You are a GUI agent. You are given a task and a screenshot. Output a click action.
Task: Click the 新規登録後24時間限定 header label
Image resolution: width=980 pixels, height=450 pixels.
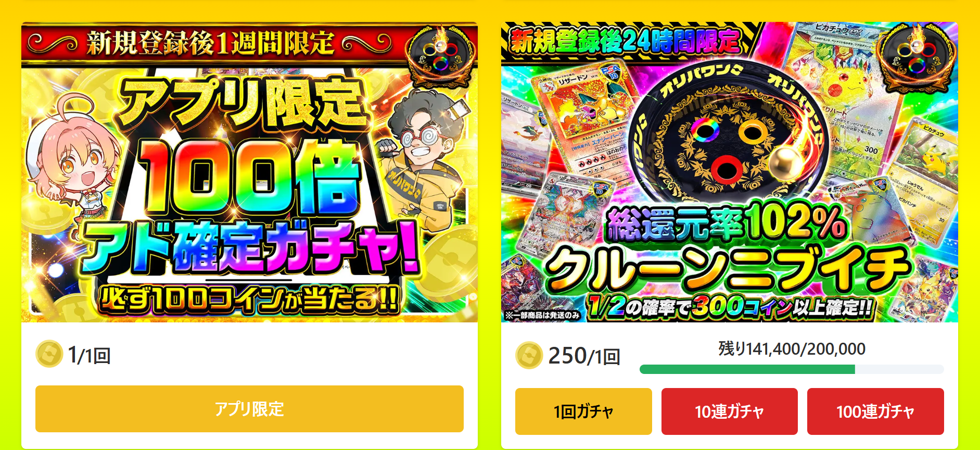coord(626,41)
